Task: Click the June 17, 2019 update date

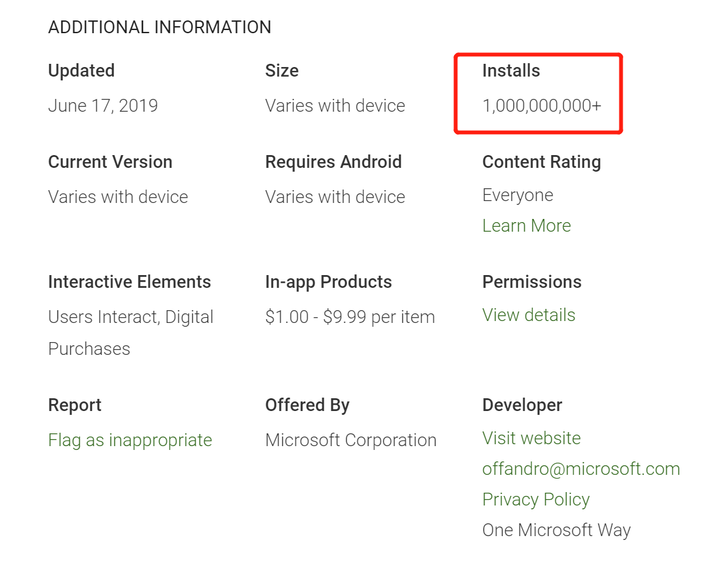Action: coord(103,106)
